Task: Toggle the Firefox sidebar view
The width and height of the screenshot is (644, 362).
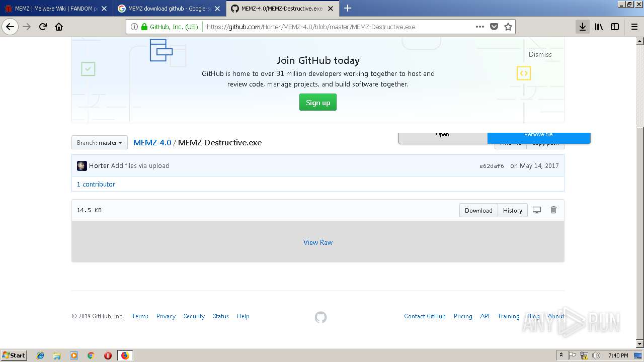Action: tap(615, 27)
